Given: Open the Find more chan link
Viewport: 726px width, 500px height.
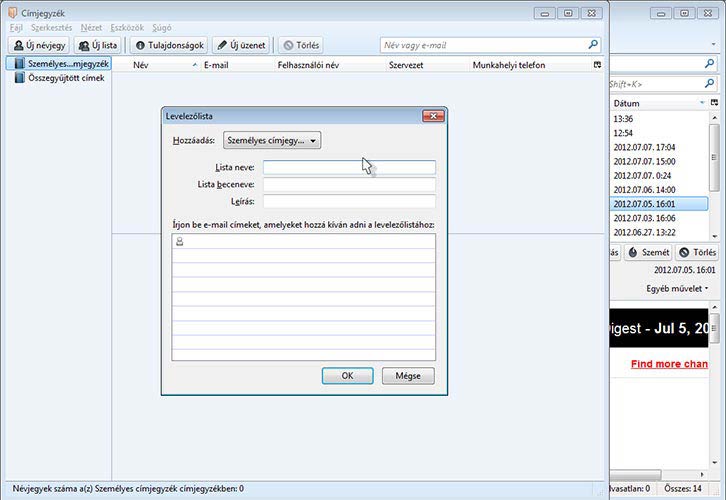Looking at the screenshot, I should [x=669, y=364].
